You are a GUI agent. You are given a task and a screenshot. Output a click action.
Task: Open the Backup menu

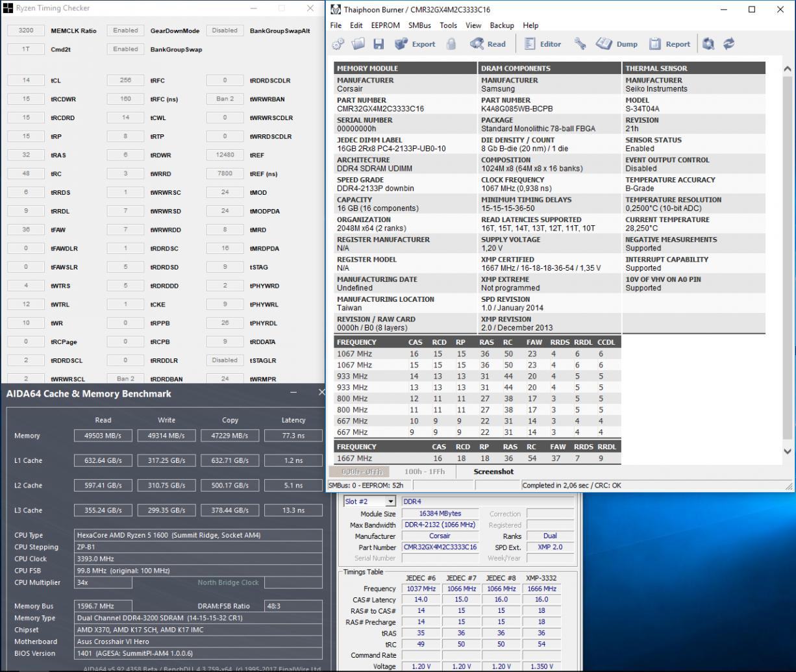502,25
